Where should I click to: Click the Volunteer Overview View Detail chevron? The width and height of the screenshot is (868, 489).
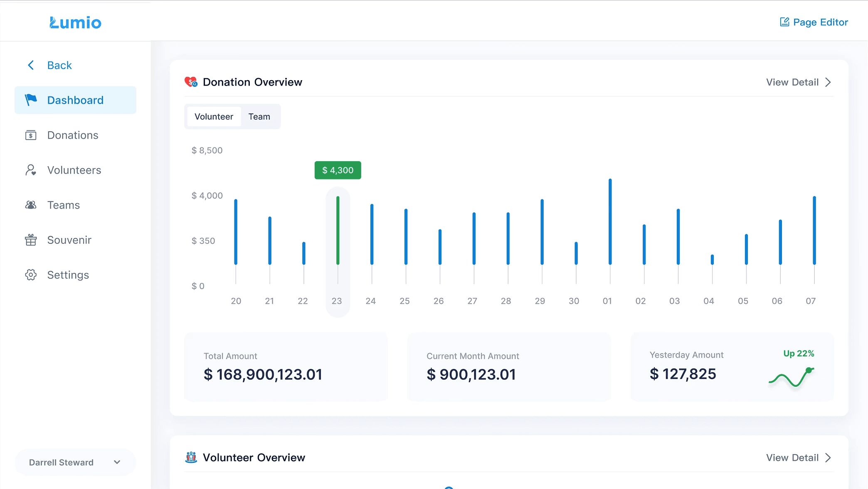828,458
